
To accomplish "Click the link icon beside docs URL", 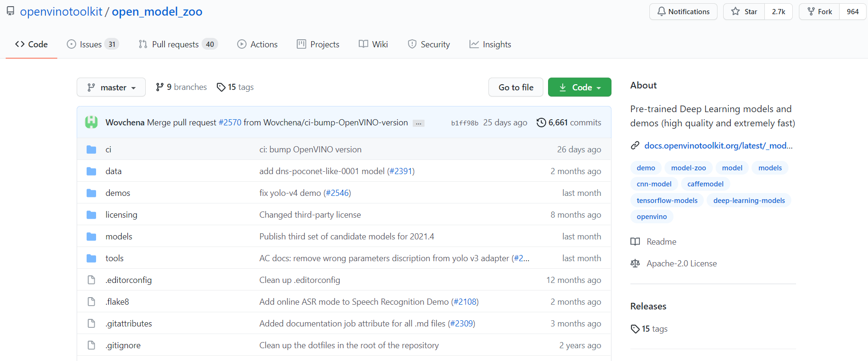I will 635,146.
